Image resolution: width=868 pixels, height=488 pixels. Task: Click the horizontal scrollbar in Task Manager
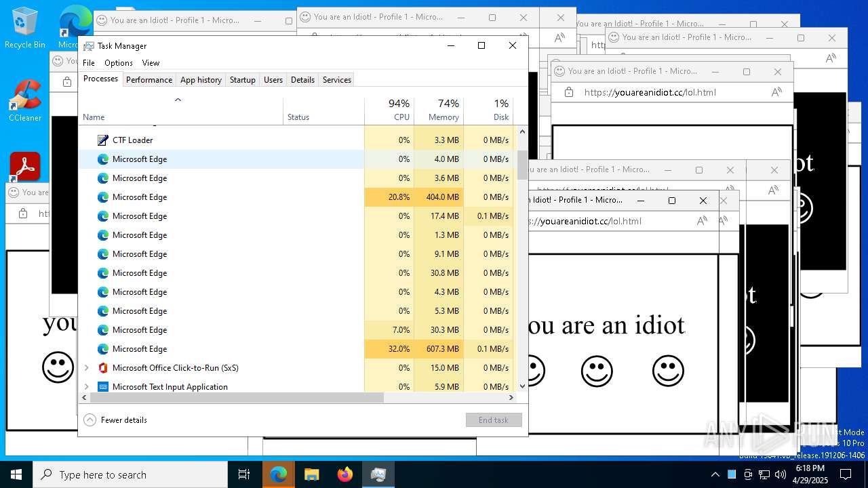(237, 398)
